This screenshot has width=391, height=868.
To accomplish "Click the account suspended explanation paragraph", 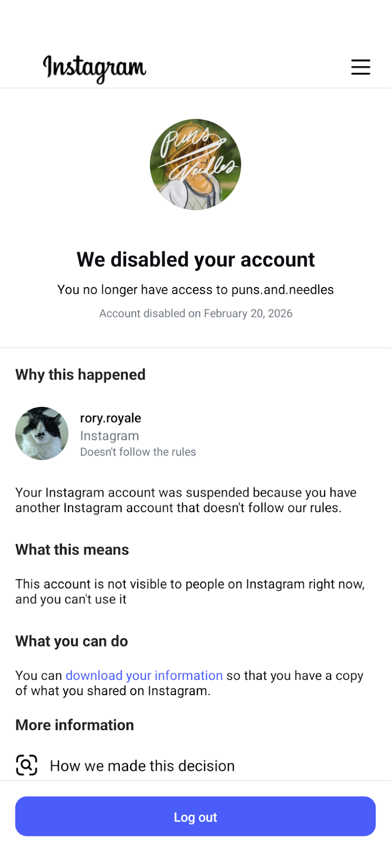I will (x=186, y=500).
